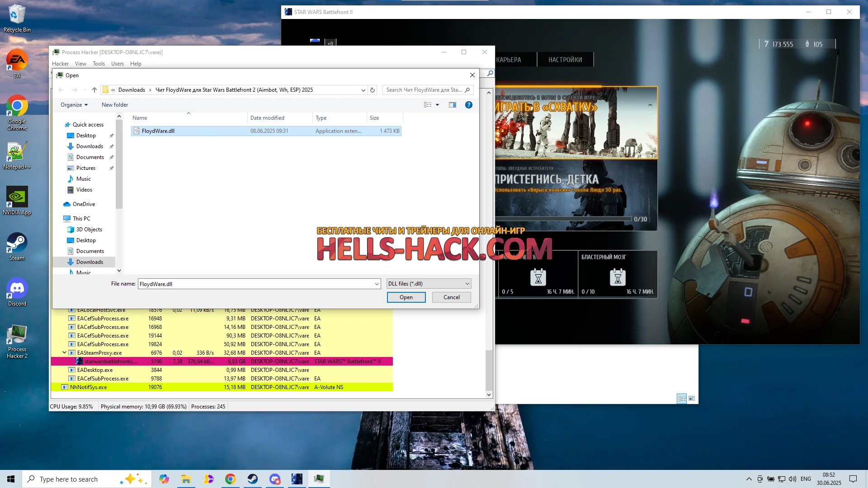The image size is (868, 488).
Task: Open dialog help question mark icon
Action: [469, 105]
